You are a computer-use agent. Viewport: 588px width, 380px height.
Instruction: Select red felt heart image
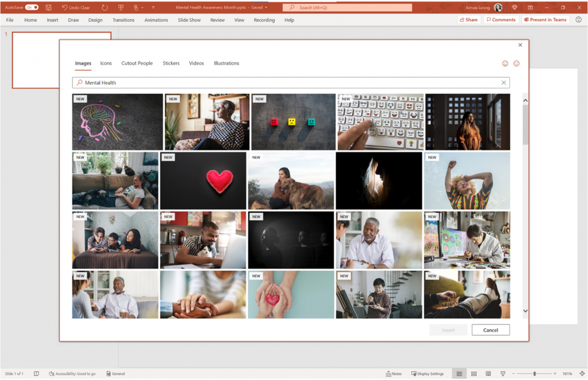203,181
